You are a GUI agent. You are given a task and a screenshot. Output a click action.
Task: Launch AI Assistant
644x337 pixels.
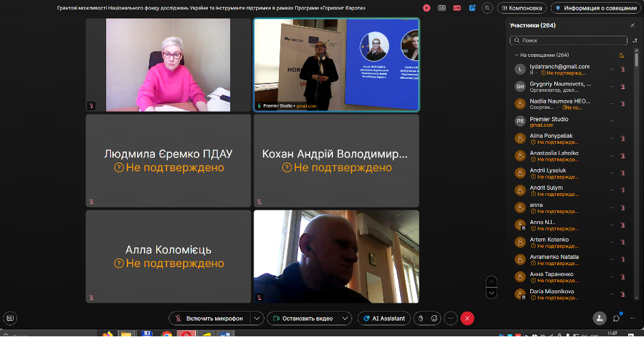click(384, 319)
